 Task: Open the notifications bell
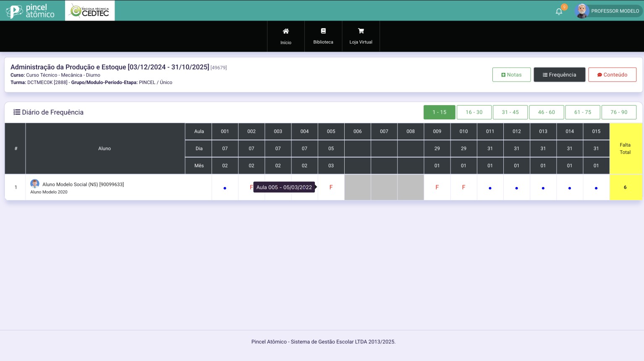tap(559, 11)
